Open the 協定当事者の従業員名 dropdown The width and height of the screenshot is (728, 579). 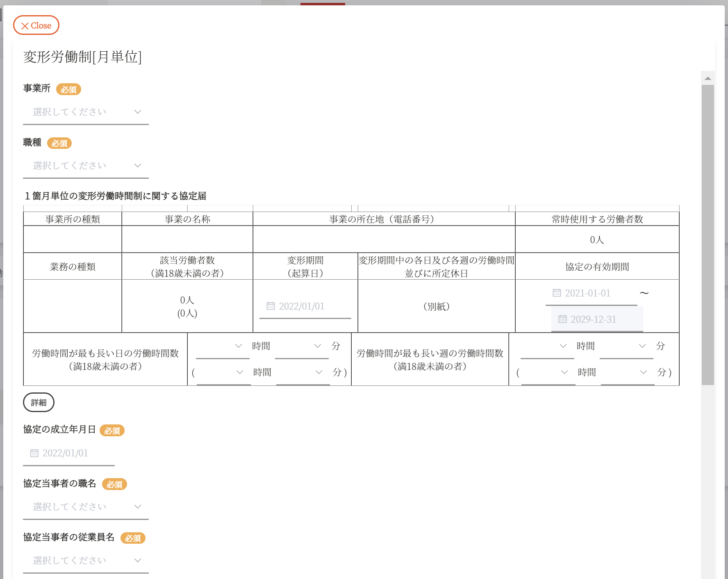[86, 561]
